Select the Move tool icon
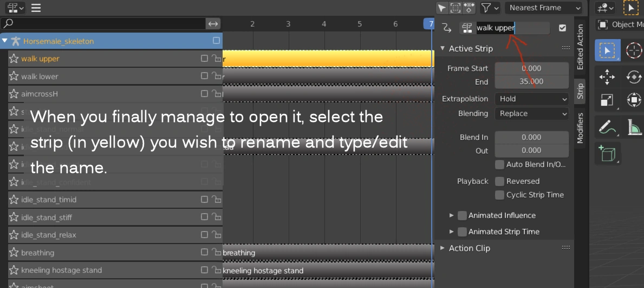 (607, 77)
